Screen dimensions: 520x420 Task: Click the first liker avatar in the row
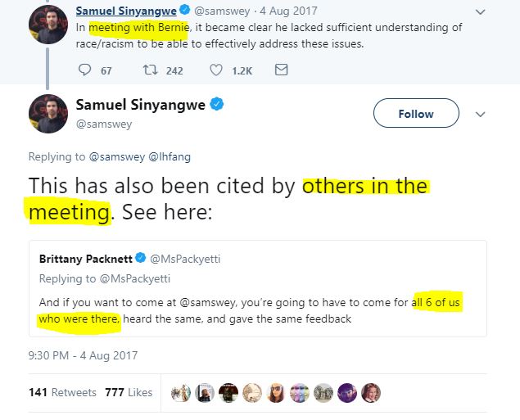click(x=181, y=393)
